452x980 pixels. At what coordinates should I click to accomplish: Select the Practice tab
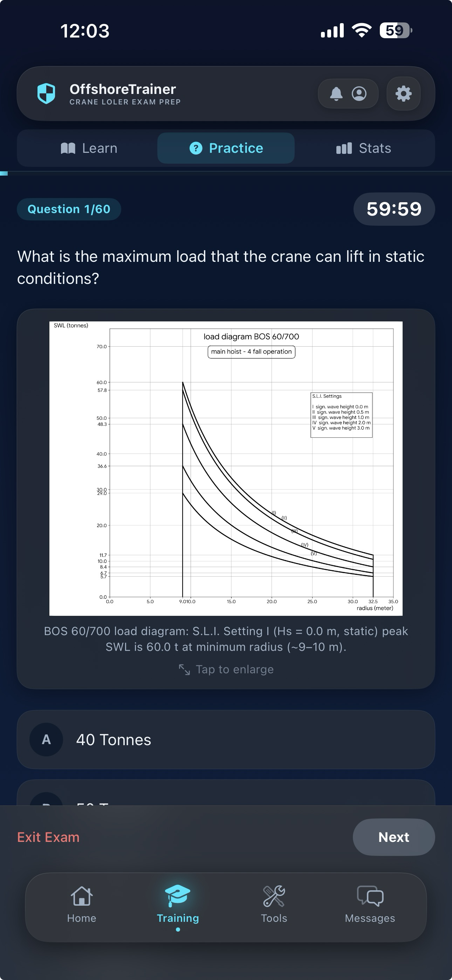tap(226, 148)
